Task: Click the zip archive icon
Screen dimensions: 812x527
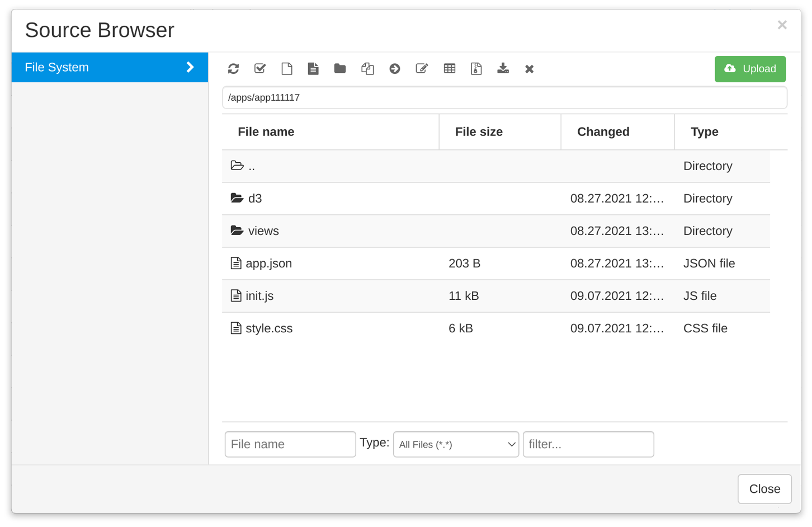Action: [476, 69]
